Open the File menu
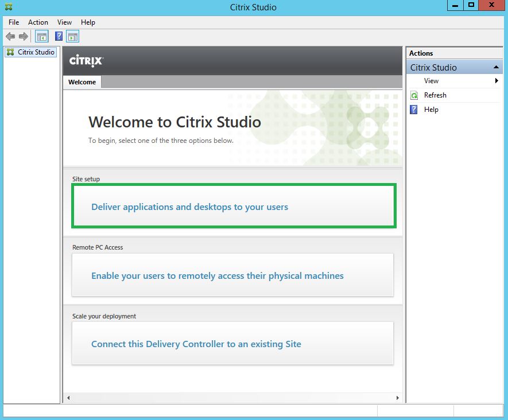The width and height of the screenshot is (508, 420). tap(14, 22)
